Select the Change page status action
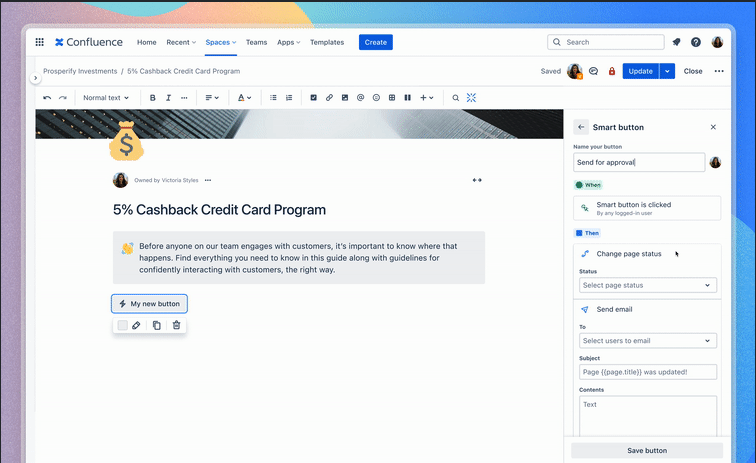This screenshot has height=463, width=756. pyautogui.click(x=629, y=254)
